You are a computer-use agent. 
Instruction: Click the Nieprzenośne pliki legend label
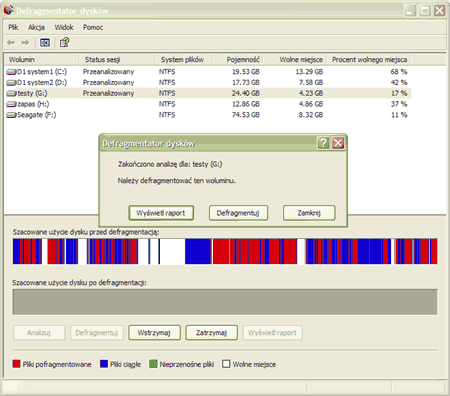[x=187, y=364]
